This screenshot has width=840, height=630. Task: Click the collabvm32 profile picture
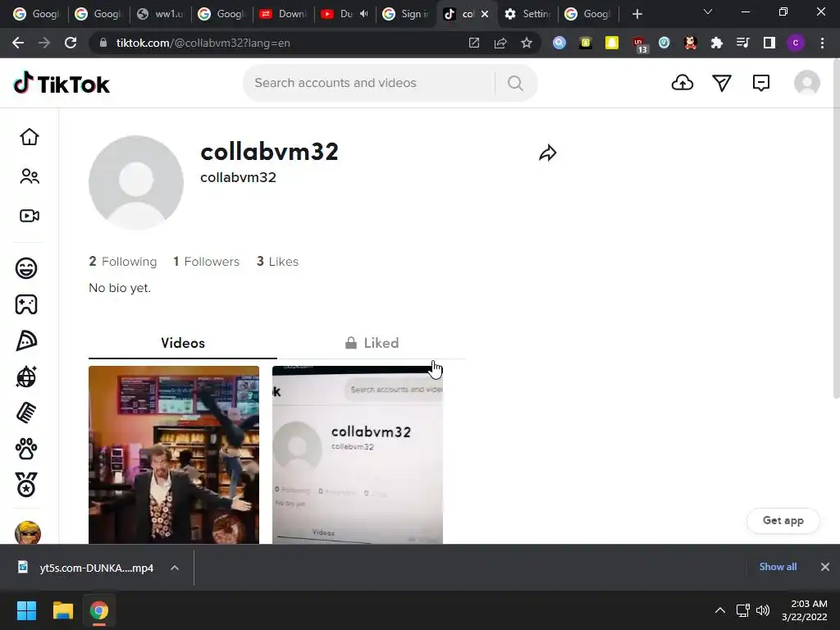pyautogui.click(x=136, y=183)
